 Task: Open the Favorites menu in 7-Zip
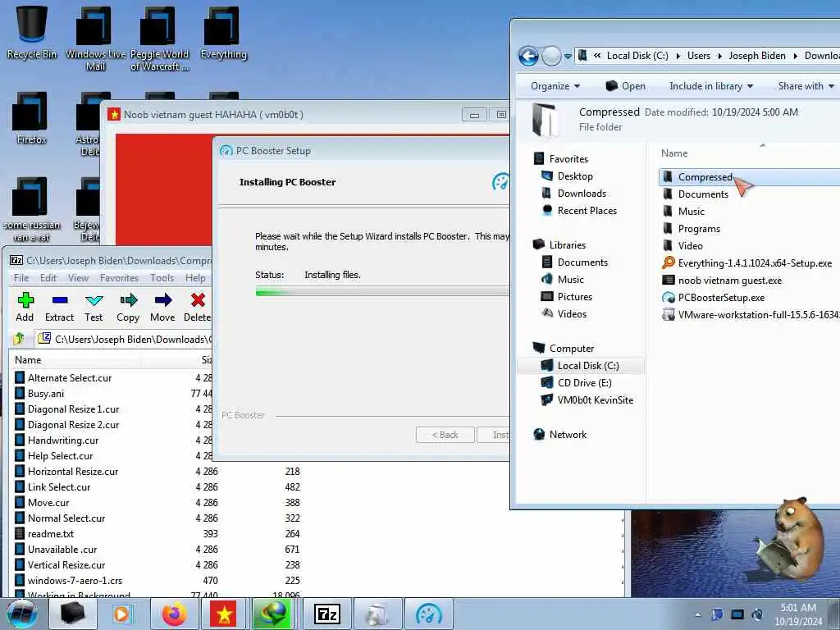click(119, 278)
